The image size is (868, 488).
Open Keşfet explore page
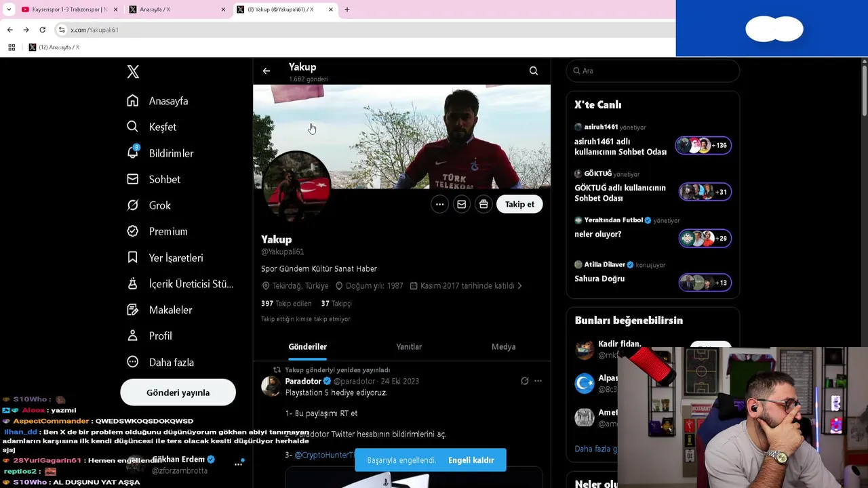[151, 127]
